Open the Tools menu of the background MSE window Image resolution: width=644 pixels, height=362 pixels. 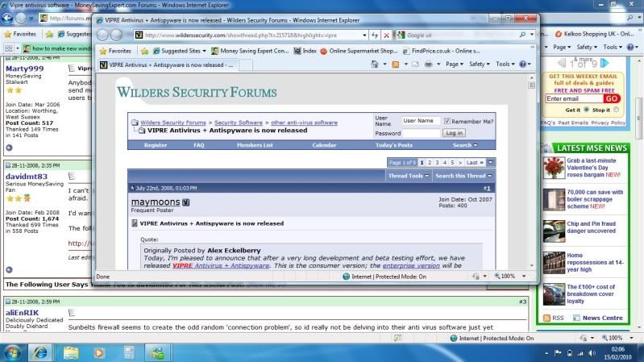[x=613, y=48]
